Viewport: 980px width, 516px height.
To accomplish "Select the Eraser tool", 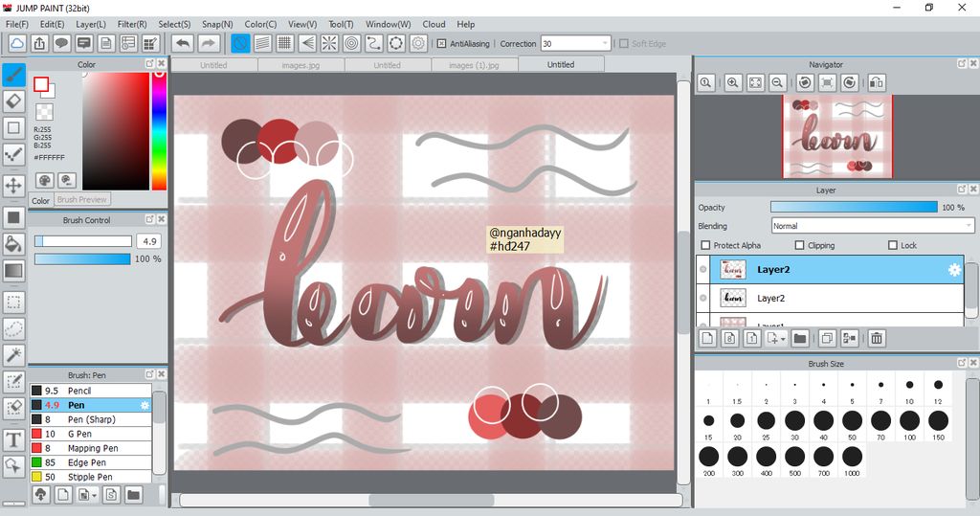I will (13, 101).
